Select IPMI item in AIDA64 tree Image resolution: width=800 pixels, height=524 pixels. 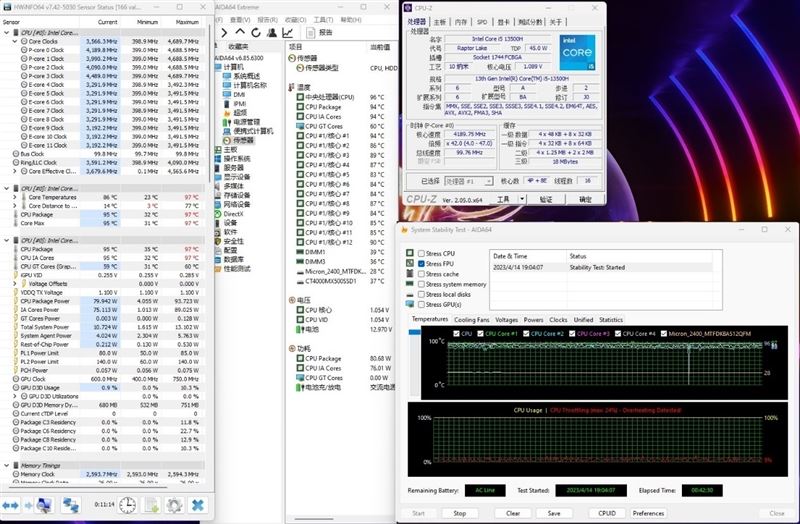235,104
